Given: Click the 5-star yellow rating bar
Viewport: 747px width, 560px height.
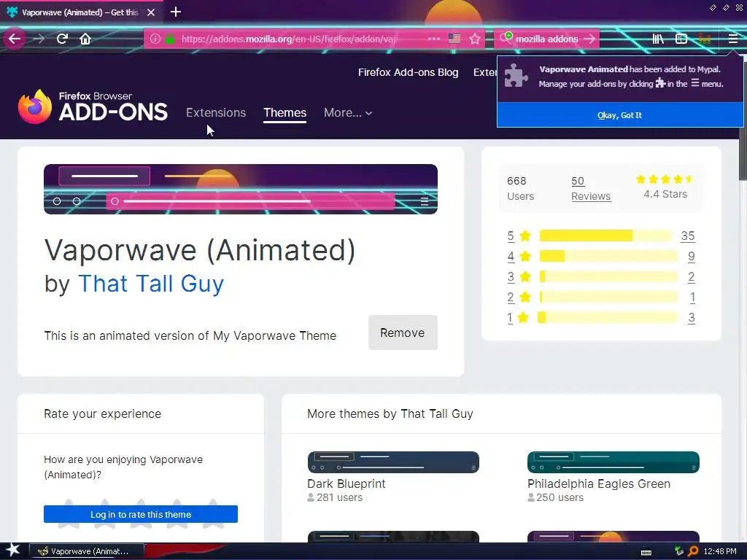Looking at the screenshot, I should pos(605,236).
